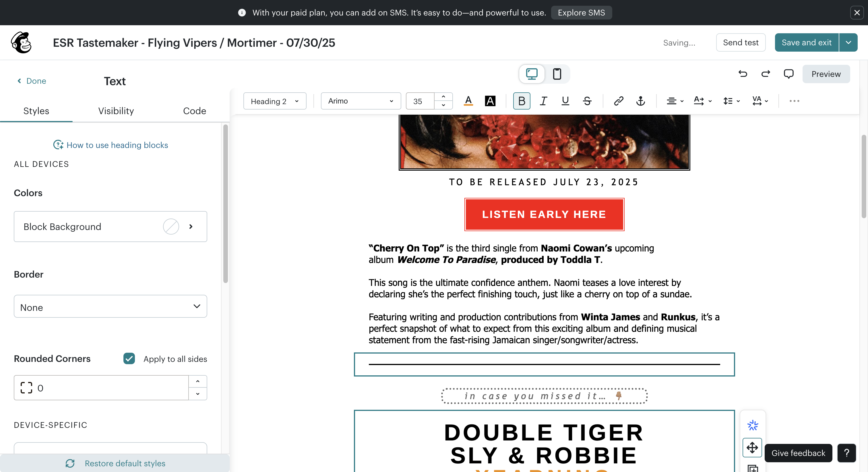Dismiss the SMS promotion banner

[x=857, y=12]
